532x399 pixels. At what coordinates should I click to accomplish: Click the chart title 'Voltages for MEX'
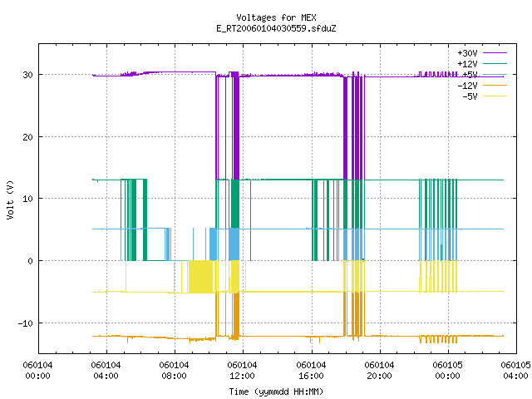276,17
